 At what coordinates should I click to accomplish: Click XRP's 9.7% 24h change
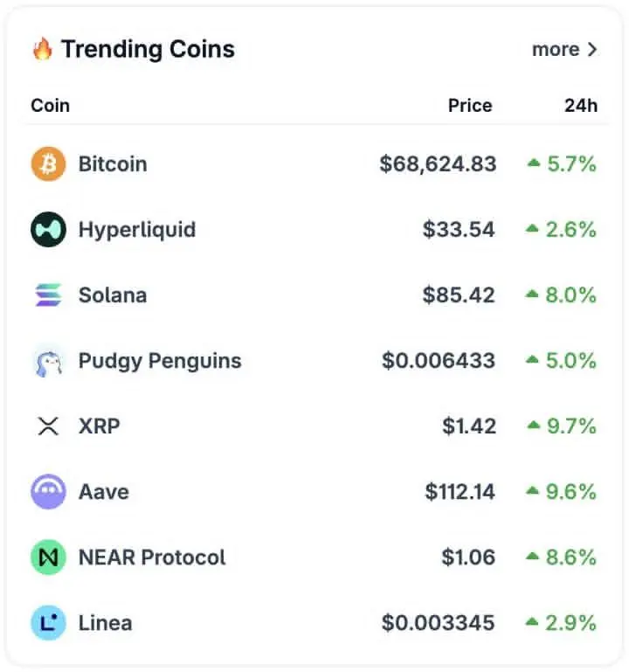click(572, 426)
